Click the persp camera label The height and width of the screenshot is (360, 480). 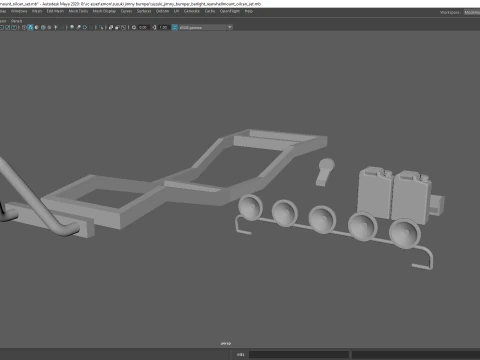pos(226,343)
